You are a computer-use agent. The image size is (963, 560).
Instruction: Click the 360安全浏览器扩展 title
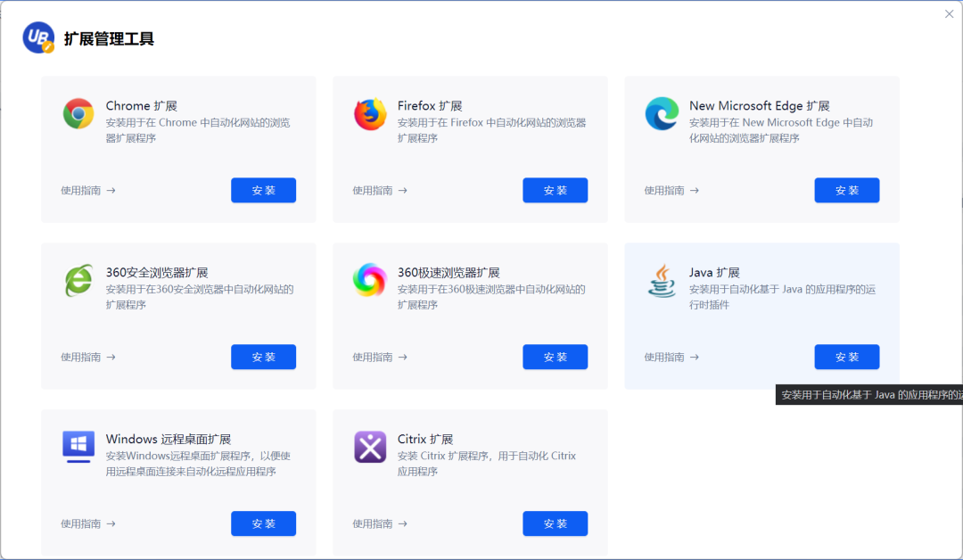(157, 273)
